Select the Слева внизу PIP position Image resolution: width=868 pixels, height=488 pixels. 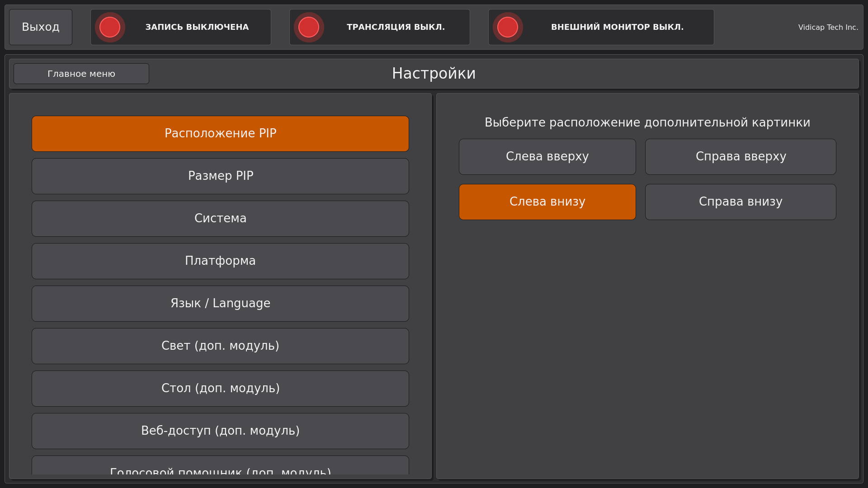point(547,202)
